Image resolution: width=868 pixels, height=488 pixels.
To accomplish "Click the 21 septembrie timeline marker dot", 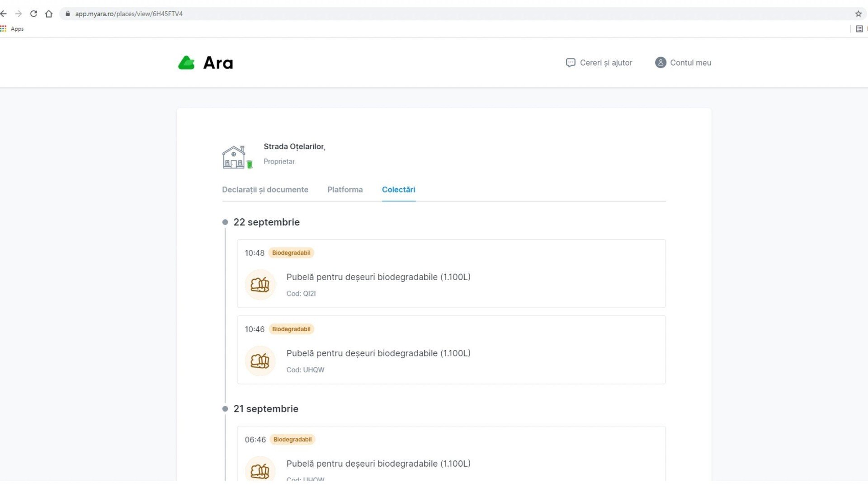I will point(225,409).
